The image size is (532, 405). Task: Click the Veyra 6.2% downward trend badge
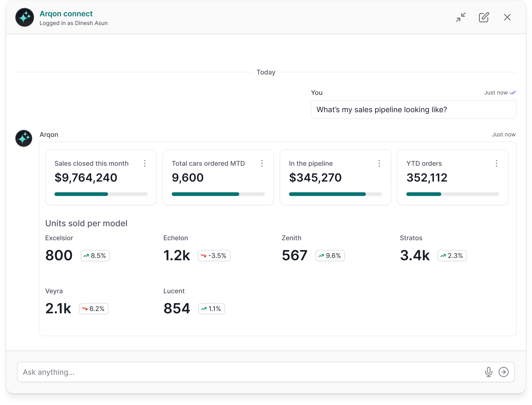[x=94, y=309]
